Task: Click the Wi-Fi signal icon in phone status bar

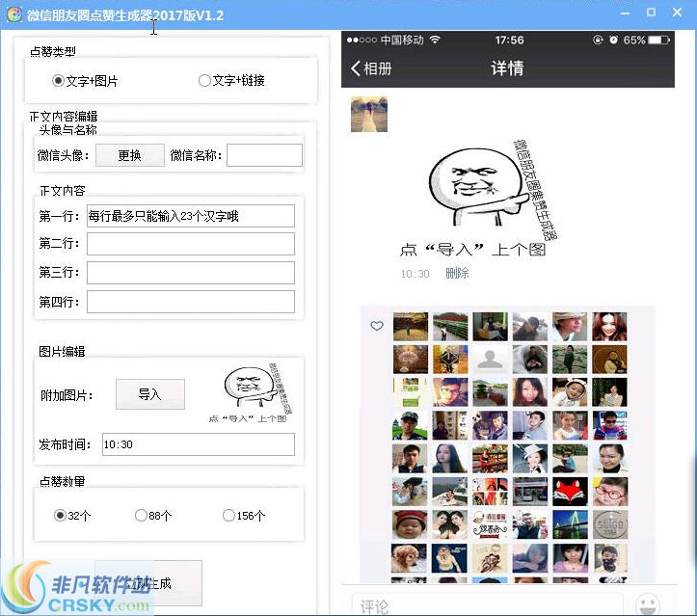Action: click(x=435, y=40)
